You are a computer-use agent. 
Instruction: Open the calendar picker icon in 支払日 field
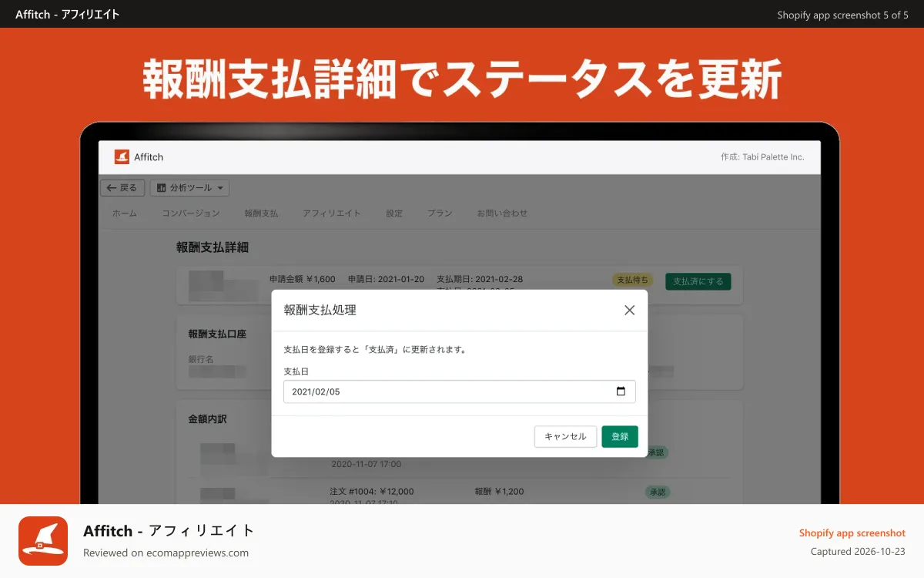[621, 391]
